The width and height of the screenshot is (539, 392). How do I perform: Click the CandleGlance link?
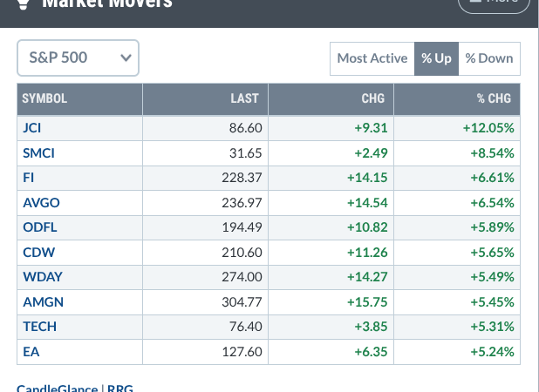57,388
